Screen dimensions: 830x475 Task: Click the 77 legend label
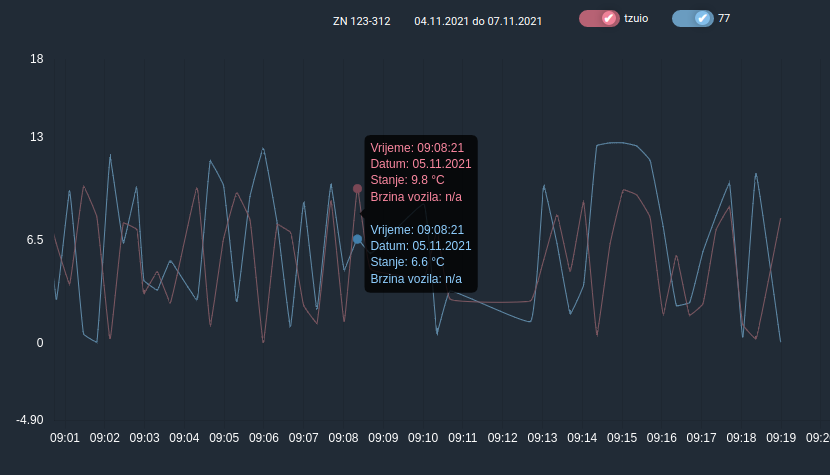coord(724,19)
